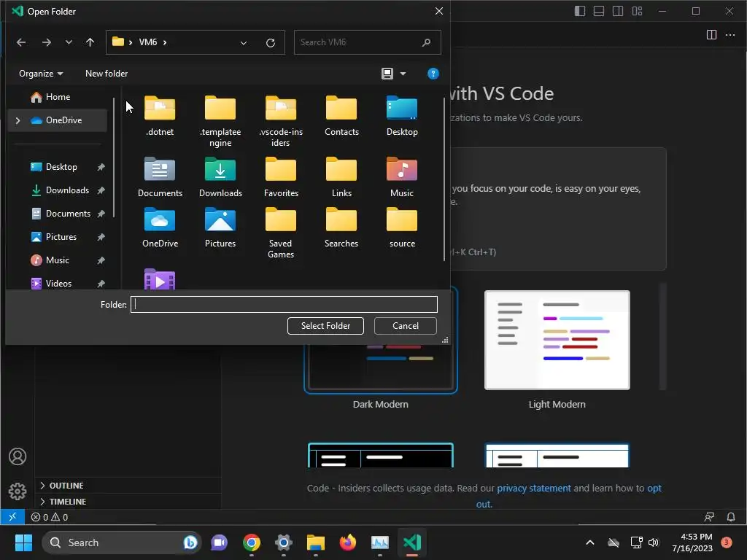Open Windows Start menu

(x=23, y=542)
